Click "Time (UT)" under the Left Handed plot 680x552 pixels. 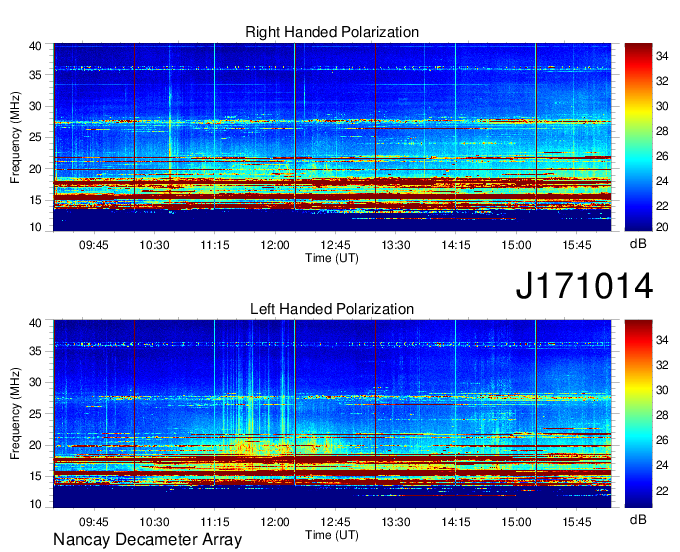(332, 535)
